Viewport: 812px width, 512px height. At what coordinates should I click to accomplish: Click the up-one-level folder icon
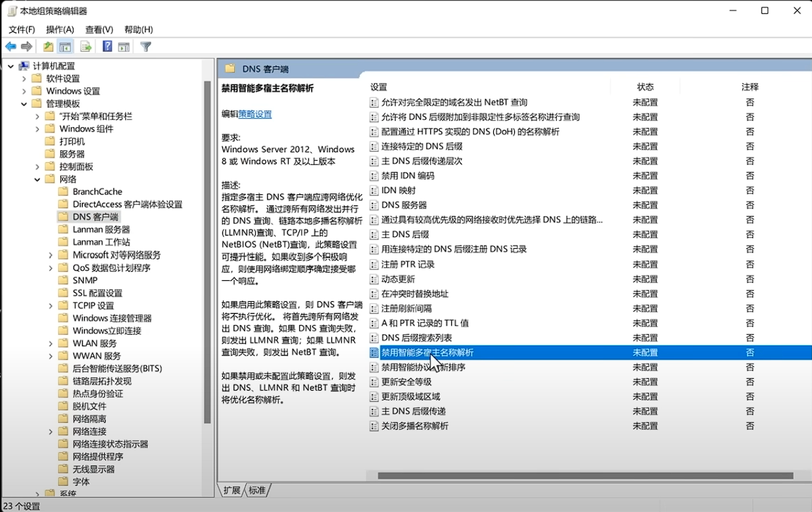click(x=48, y=46)
